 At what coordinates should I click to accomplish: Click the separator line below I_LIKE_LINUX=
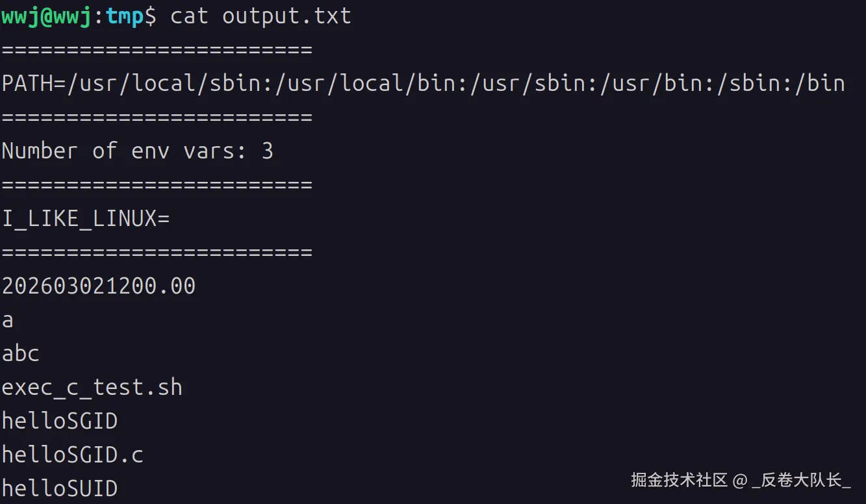coord(157,253)
